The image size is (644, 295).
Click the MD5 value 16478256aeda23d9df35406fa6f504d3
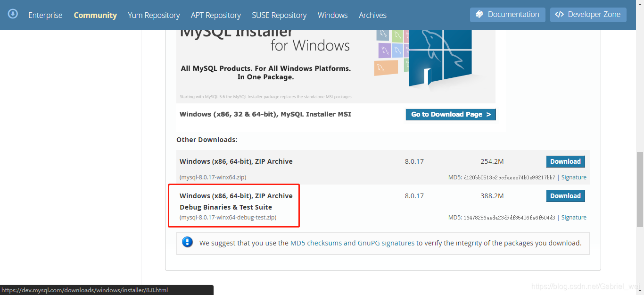[510, 218]
